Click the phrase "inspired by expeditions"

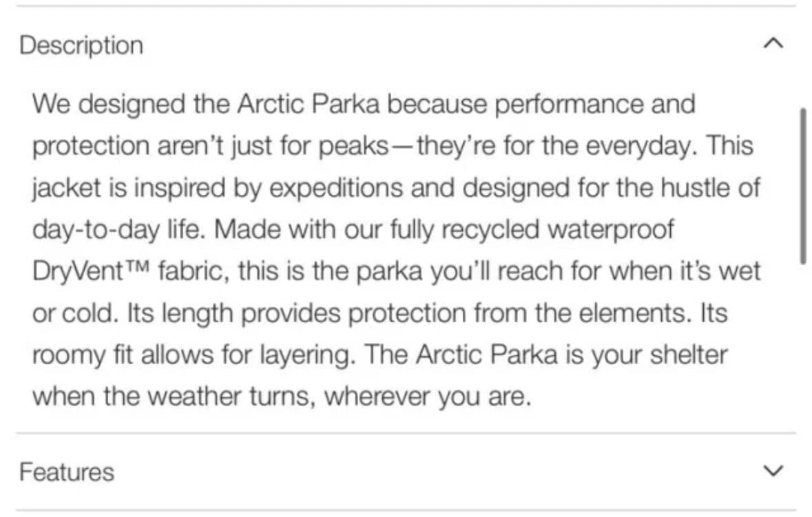click(268, 188)
